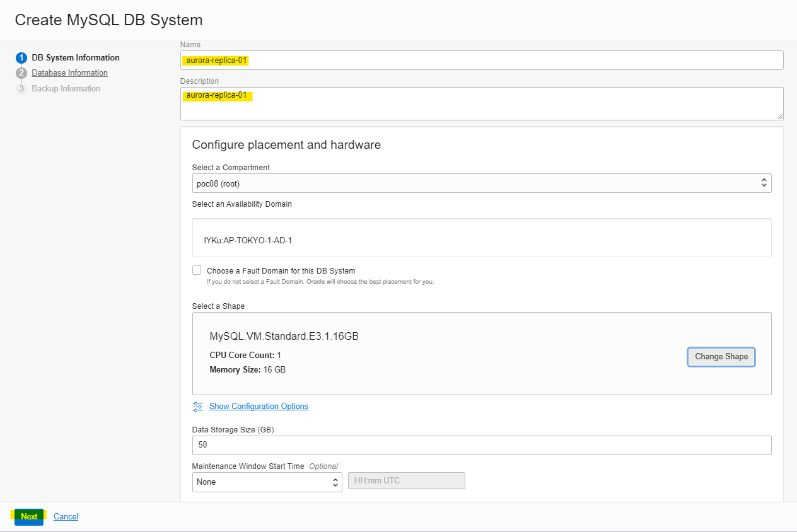This screenshot has width=797, height=532.
Task: Open Show Configuration Options link
Action: (259, 407)
